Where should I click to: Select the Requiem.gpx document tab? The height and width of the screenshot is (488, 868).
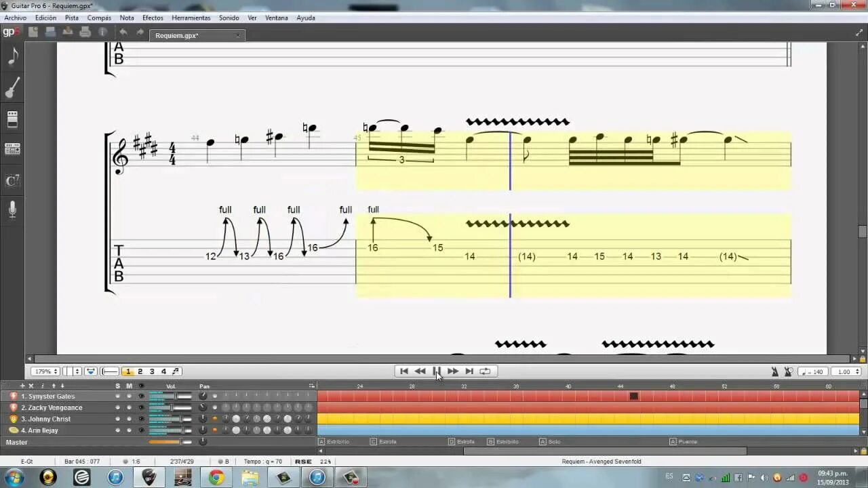[x=197, y=35]
